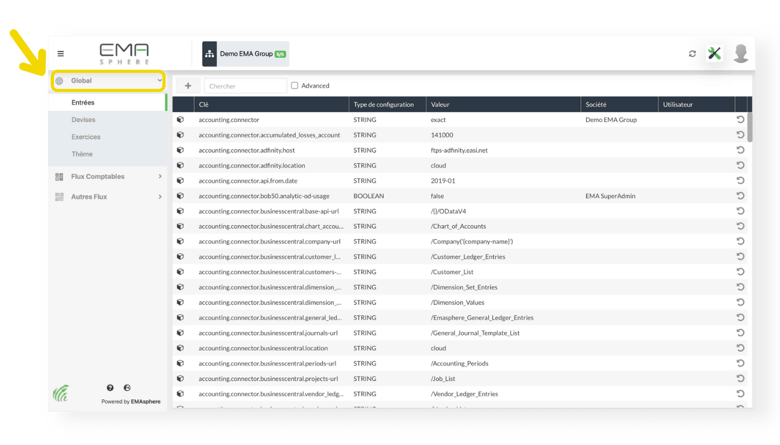Enable the Advanced checkbox
Screen dimensions: 780x445
(294, 86)
